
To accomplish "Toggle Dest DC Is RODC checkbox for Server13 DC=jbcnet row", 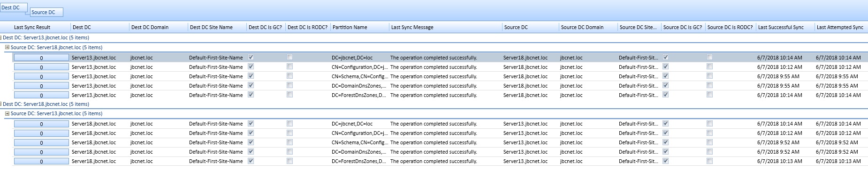I will tap(289, 57).
